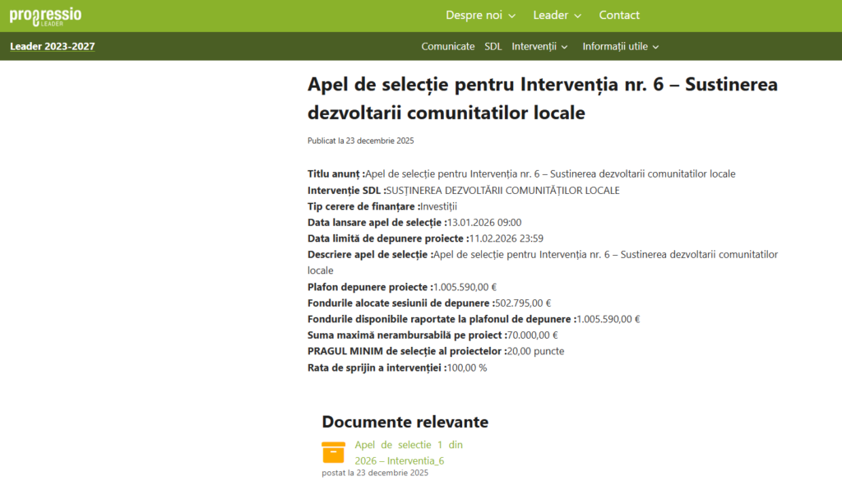Open the SDL menu item
Image resolution: width=842 pixels, height=504 pixels.
(x=493, y=47)
